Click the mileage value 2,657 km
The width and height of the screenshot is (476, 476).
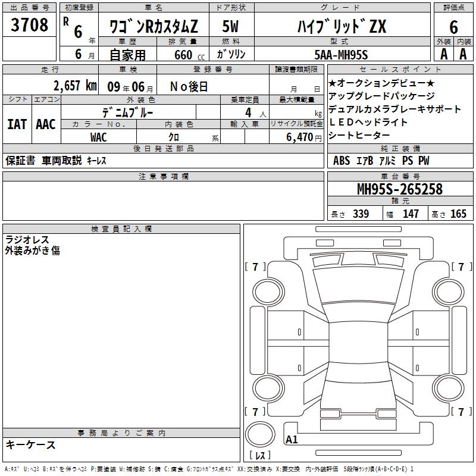pos(74,86)
